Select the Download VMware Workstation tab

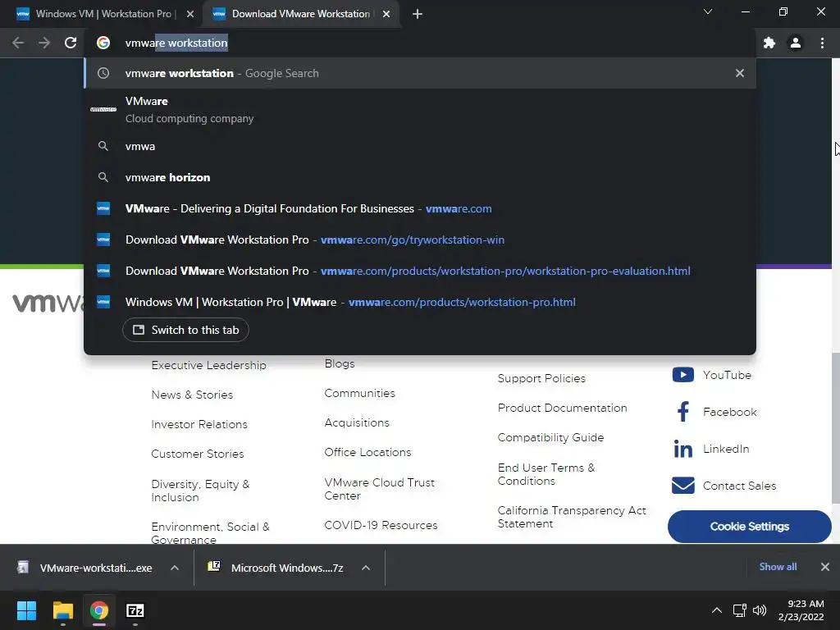(302, 14)
